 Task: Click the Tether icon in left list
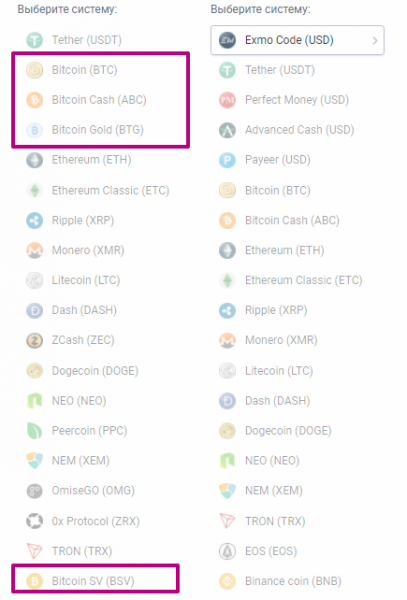(34, 40)
